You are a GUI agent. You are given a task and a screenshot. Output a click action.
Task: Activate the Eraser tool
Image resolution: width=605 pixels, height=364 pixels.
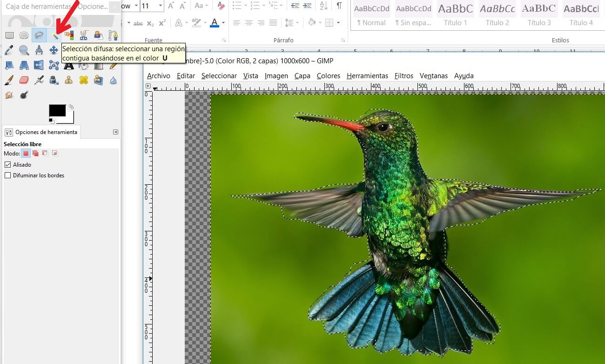(24, 80)
